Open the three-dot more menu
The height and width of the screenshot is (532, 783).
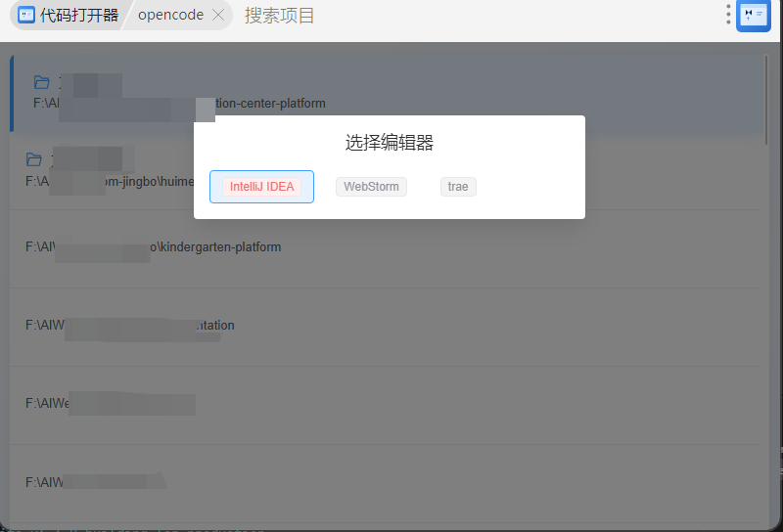[728, 15]
